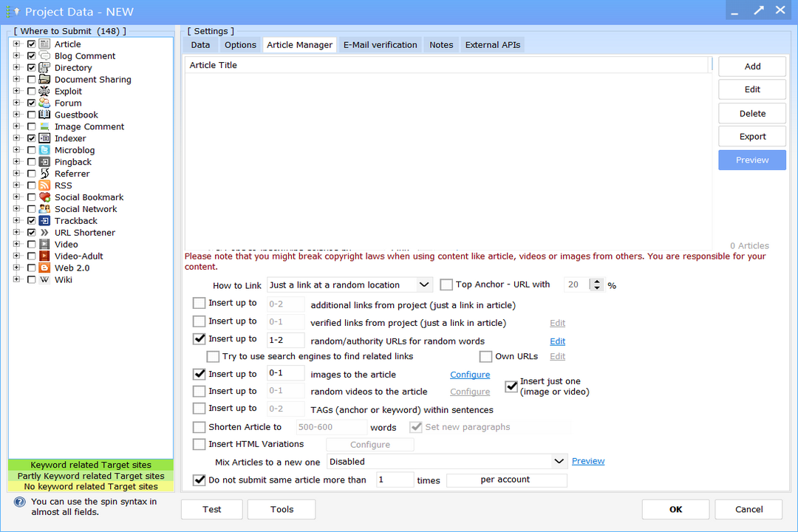Select the Article platform icon
This screenshot has width=798, height=532.
[x=44, y=44]
